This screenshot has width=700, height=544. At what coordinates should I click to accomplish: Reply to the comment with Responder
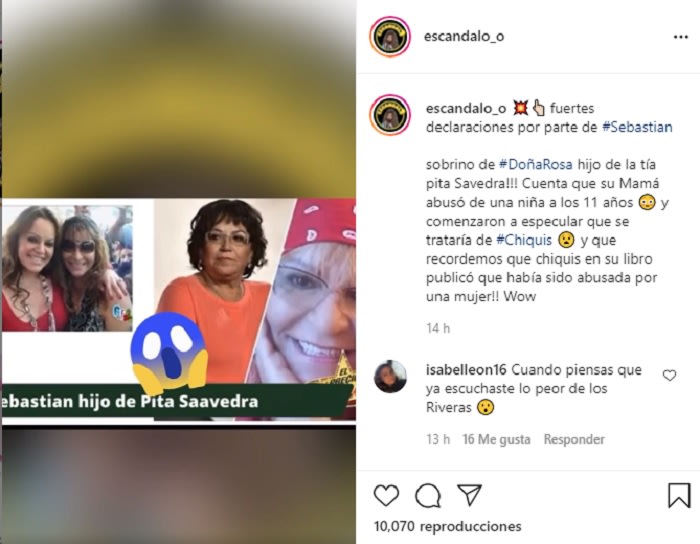pyautogui.click(x=574, y=440)
